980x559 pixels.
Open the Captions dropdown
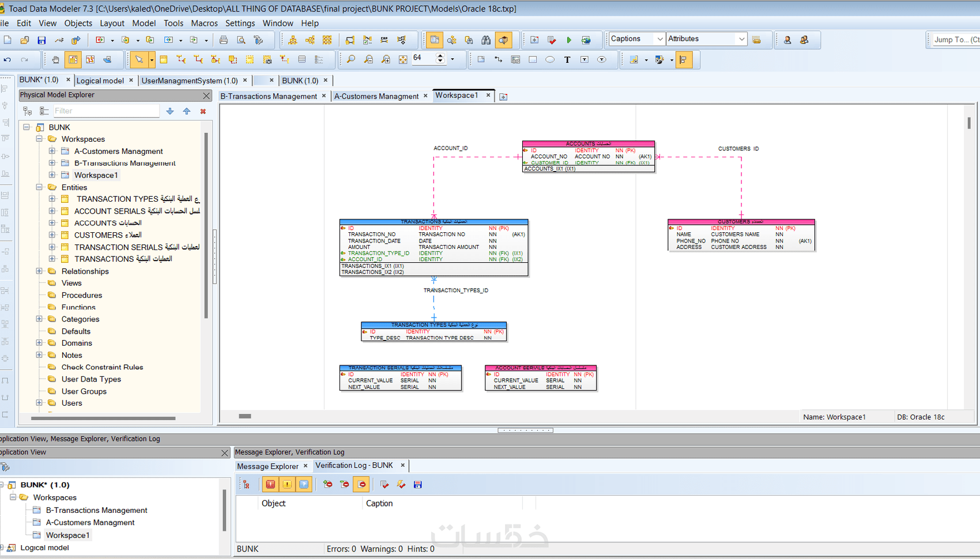click(661, 39)
